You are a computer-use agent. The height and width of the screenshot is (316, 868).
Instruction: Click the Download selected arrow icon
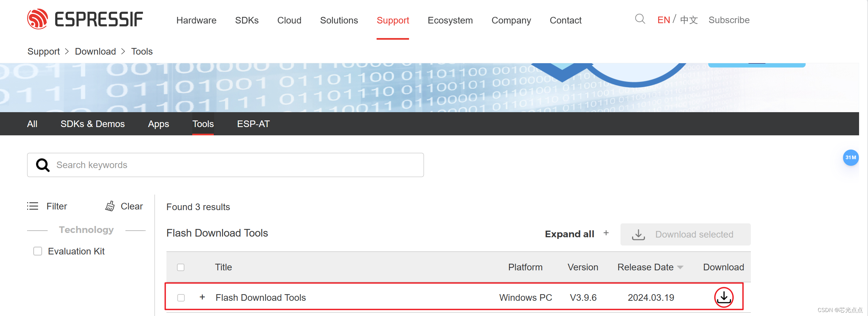click(x=638, y=235)
